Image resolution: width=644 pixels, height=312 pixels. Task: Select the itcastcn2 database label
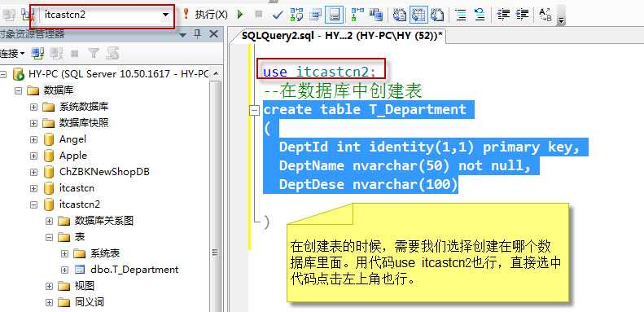click(80, 204)
